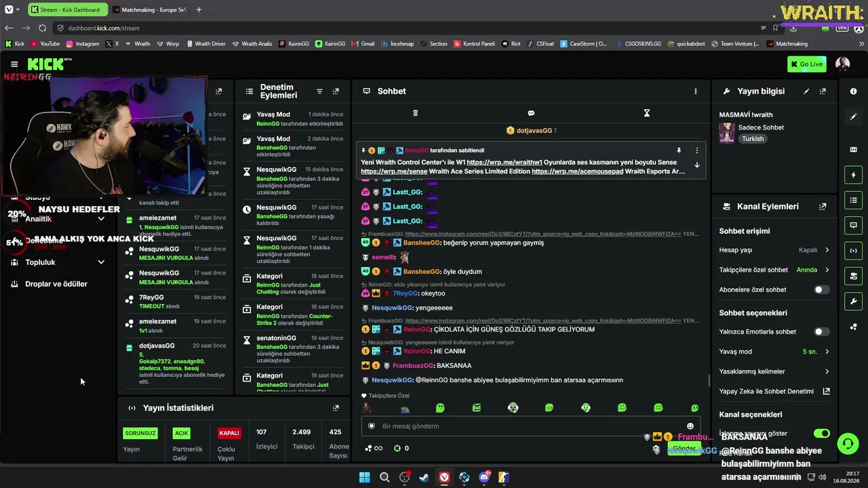The width and height of the screenshot is (868, 488).
Task: Open pinned message options menu
Action: click(696, 150)
